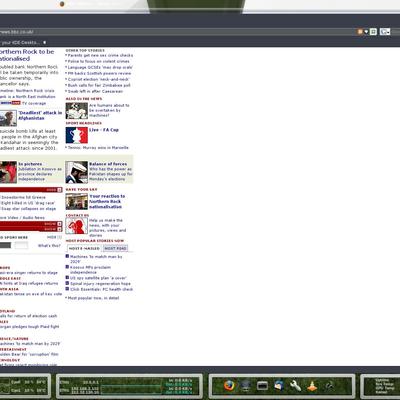This screenshot has width=400, height=400.
Task: Click the dark grey button left of 'What's this?'
Action: pyautogui.click(x=5, y=245)
